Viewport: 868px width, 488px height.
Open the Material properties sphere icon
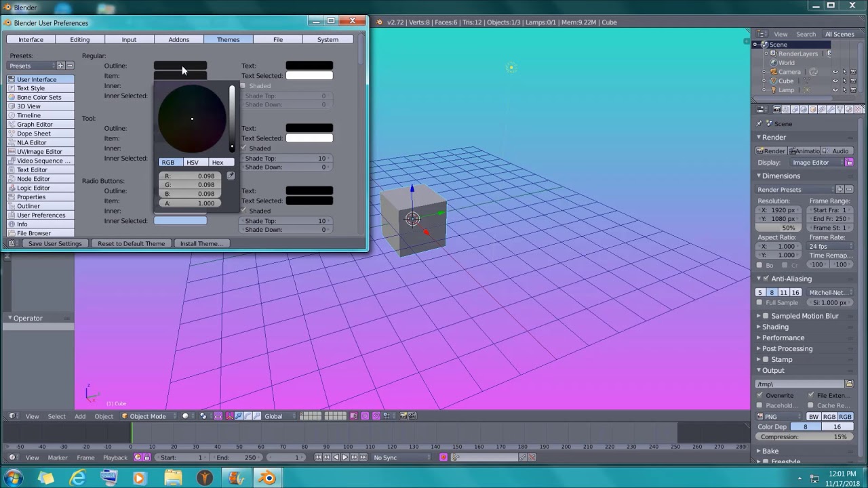pyautogui.click(x=849, y=109)
